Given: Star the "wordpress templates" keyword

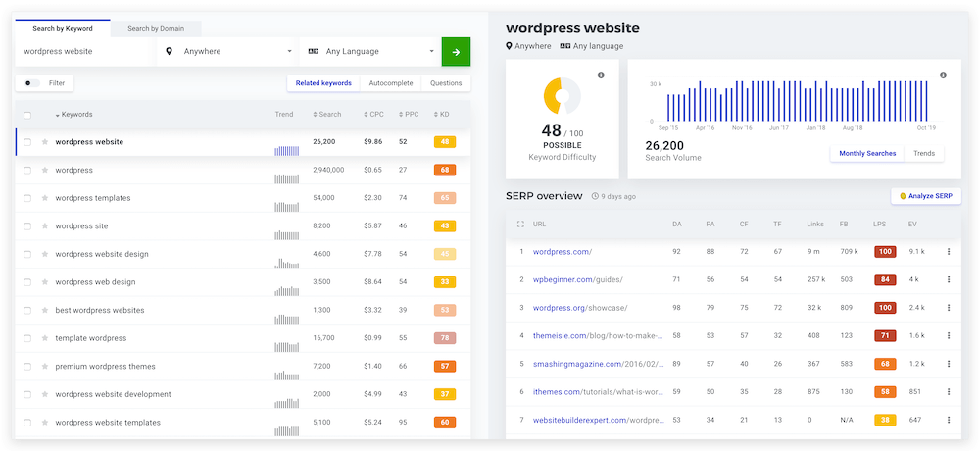Looking at the screenshot, I should (x=44, y=198).
